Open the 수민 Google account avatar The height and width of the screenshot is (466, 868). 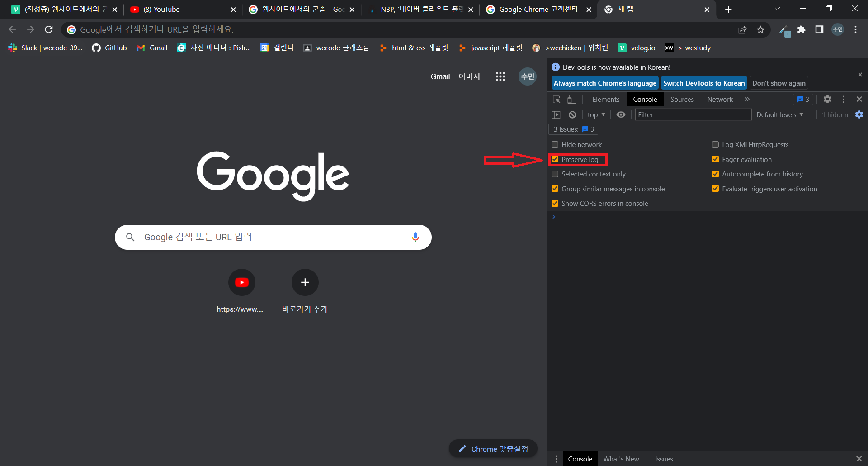(527, 76)
